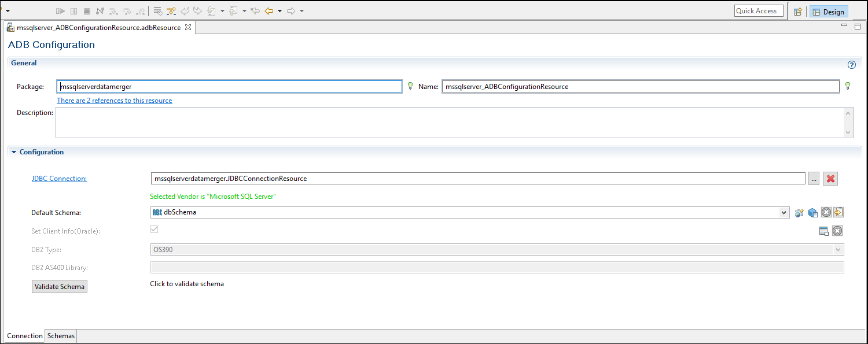Click the JDBC Connection hyperlink label
Screen dimensions: 868x344
[59, 179]
